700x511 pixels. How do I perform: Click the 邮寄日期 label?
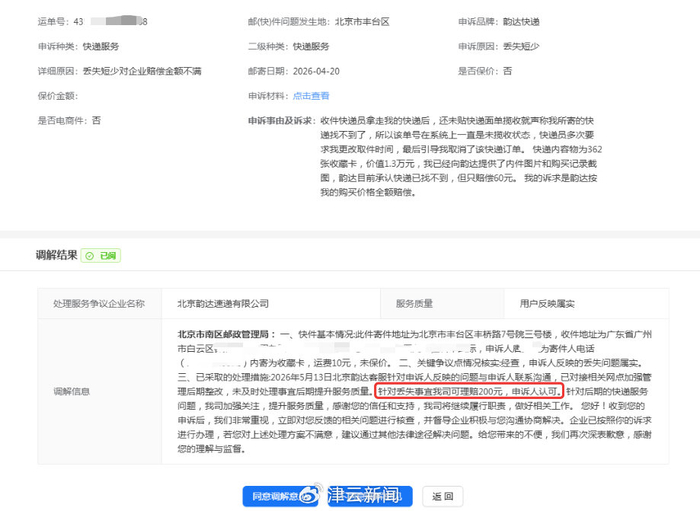268,71
